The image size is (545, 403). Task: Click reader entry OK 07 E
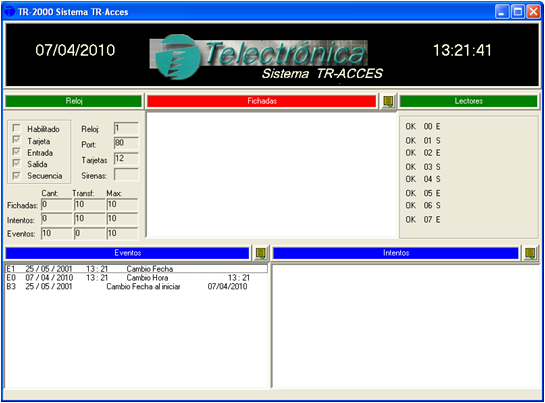[423, 220]
